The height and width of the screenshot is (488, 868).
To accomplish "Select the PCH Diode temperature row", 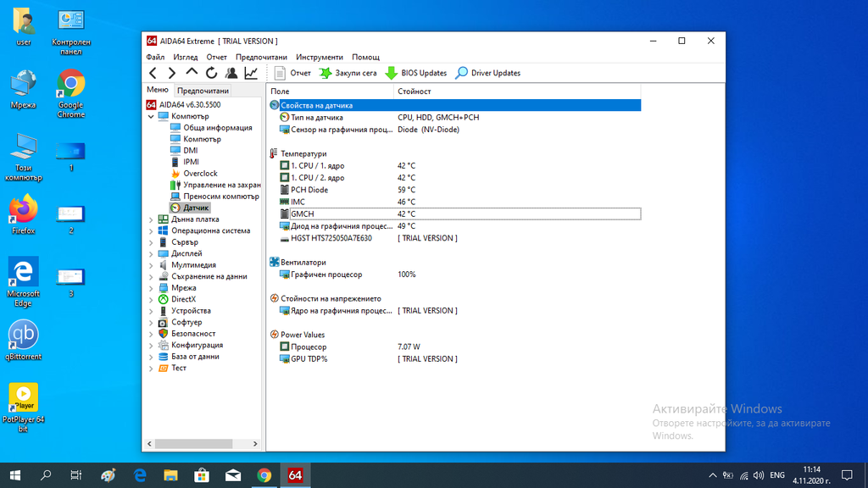I will (309, 190).
